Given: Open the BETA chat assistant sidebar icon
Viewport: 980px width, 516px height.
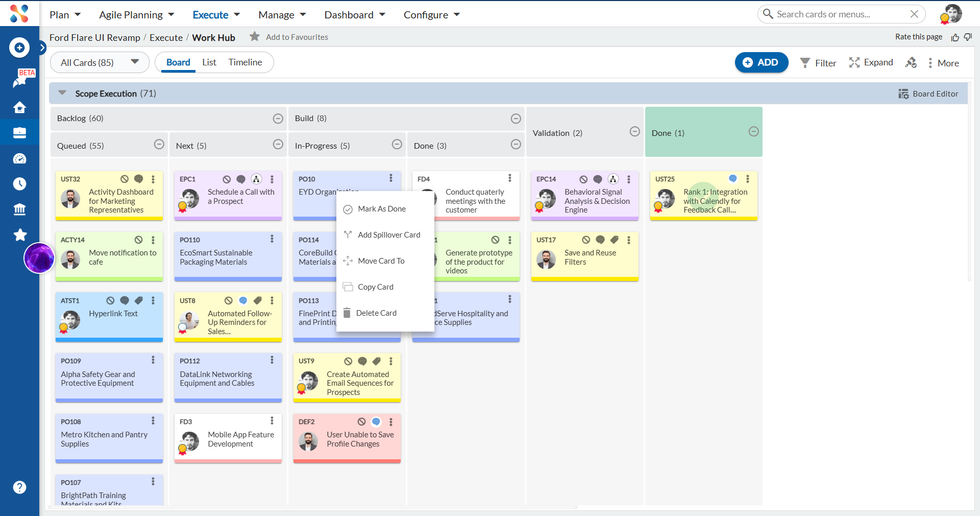Looking at the screenshot, I should [x=20, y=81].
